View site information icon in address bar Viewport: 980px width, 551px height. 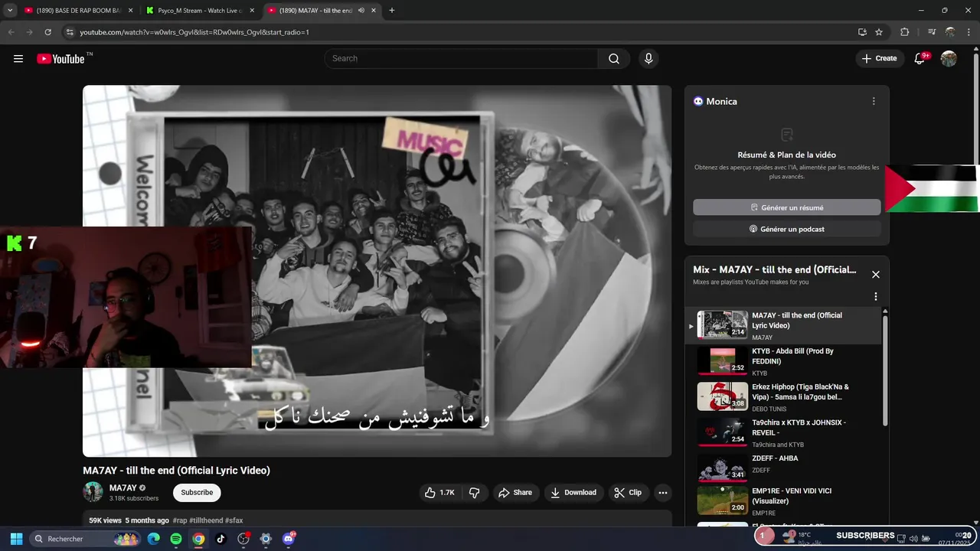pos(70,32)
